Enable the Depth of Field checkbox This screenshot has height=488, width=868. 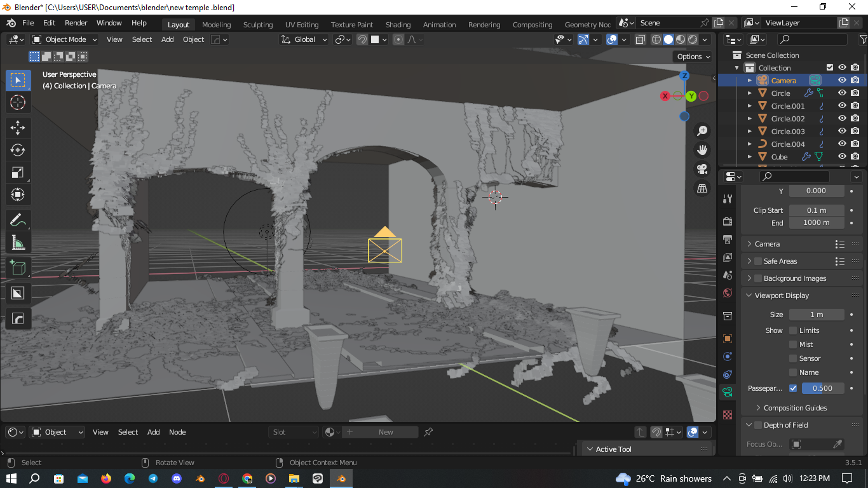pos(758,425)
